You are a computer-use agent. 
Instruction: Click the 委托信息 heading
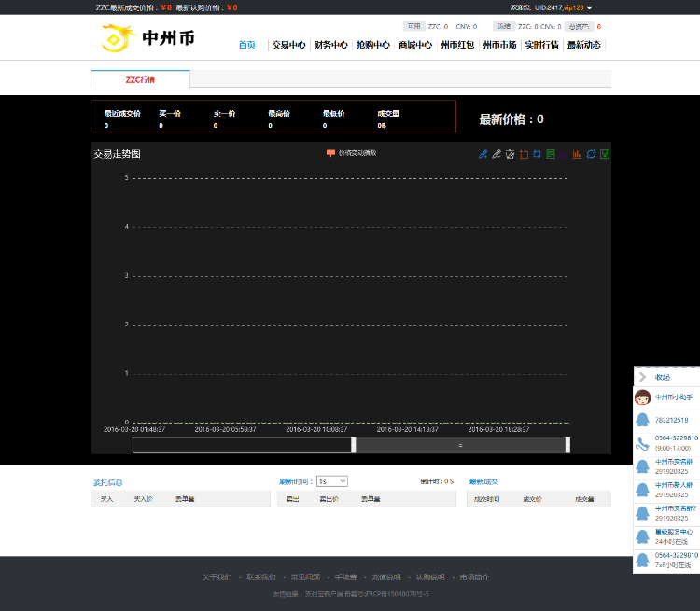click(x=107, y=482)
